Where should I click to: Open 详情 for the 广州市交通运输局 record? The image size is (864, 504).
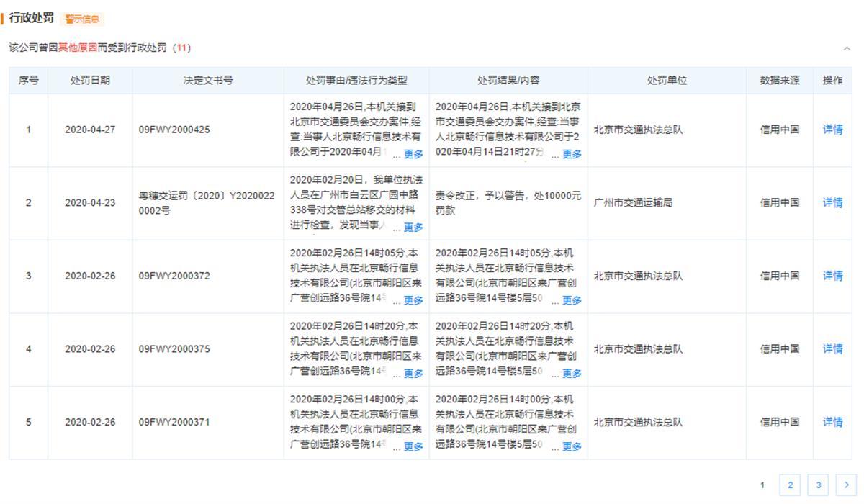click(x=832, y=203)
